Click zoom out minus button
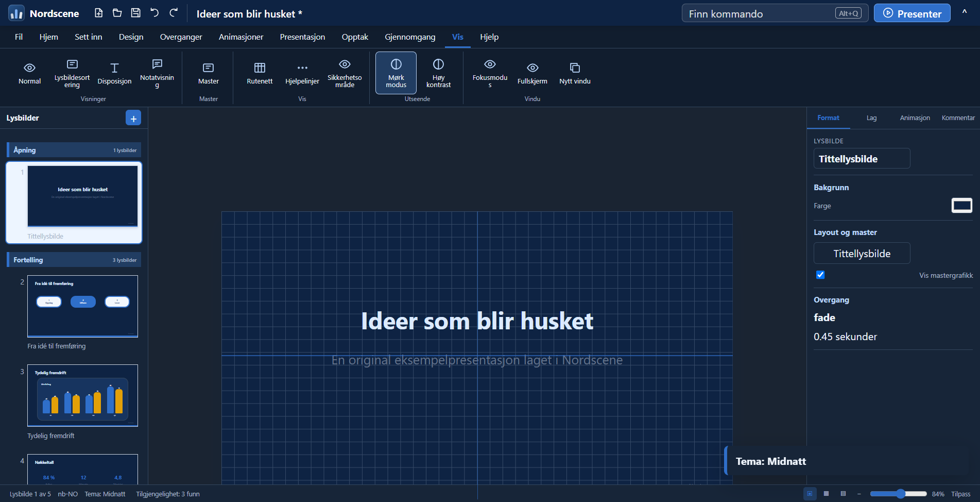980x502 pixels. 859,494
